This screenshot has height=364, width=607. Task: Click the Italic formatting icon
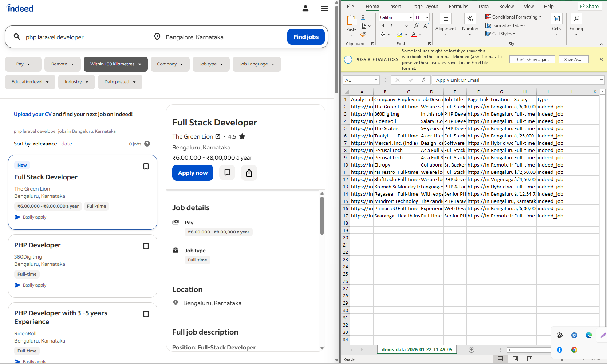(x=391, y=25)
